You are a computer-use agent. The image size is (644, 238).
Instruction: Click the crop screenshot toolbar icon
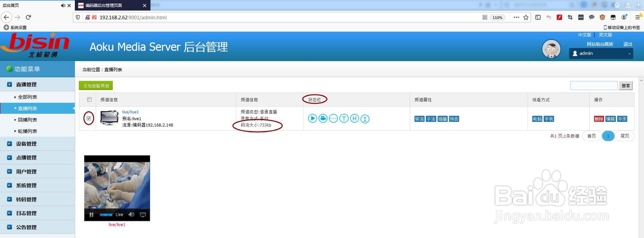tap(570, 17)
